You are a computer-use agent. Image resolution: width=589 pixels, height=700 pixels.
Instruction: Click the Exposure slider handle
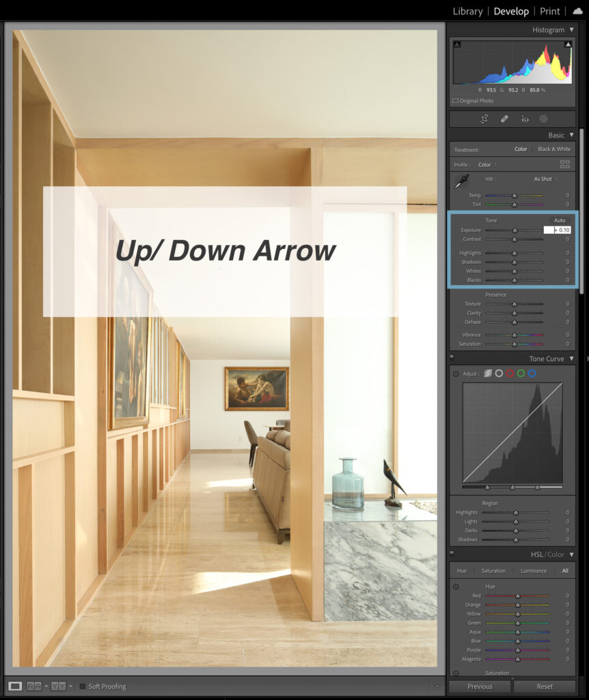point(515,230)
